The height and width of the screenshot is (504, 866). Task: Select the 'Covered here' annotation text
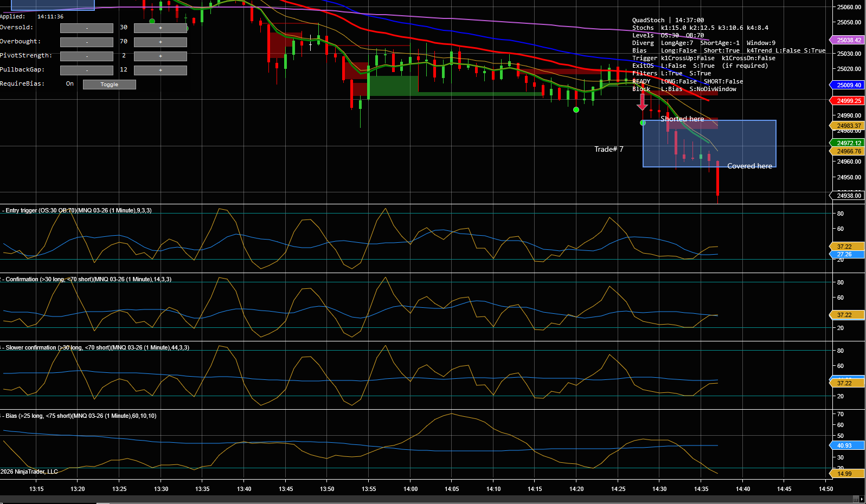749,166
